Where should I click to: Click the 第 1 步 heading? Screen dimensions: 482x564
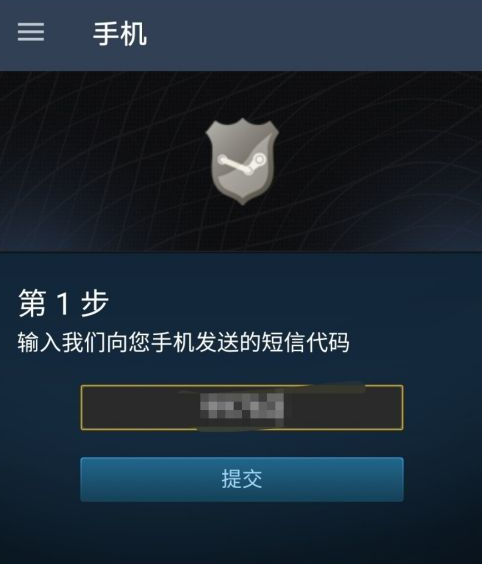(63, 303)
